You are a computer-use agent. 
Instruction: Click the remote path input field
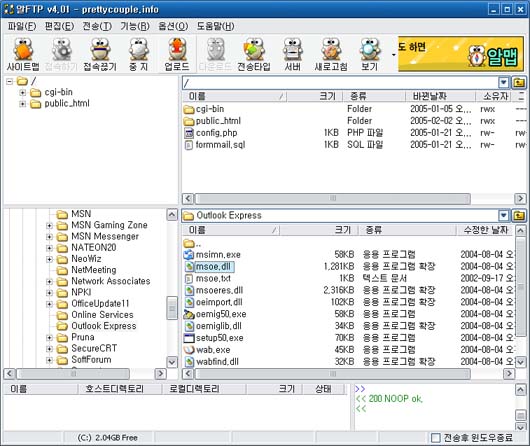(x=340, y=83)
